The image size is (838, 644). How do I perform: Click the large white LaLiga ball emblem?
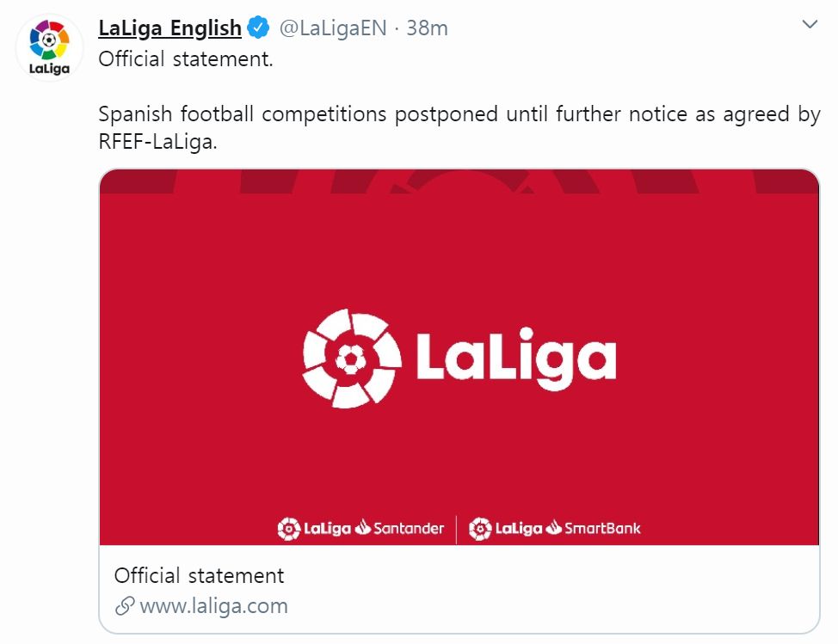click(352, 358)
